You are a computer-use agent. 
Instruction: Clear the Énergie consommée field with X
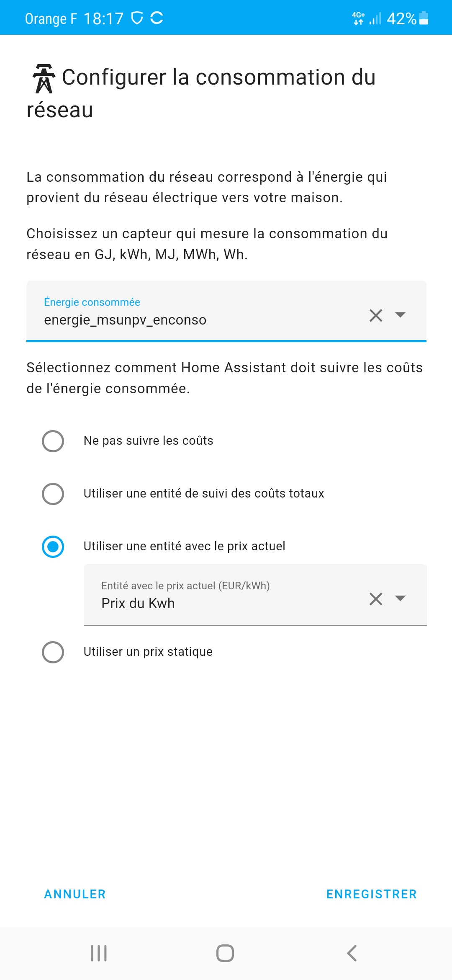376,315
